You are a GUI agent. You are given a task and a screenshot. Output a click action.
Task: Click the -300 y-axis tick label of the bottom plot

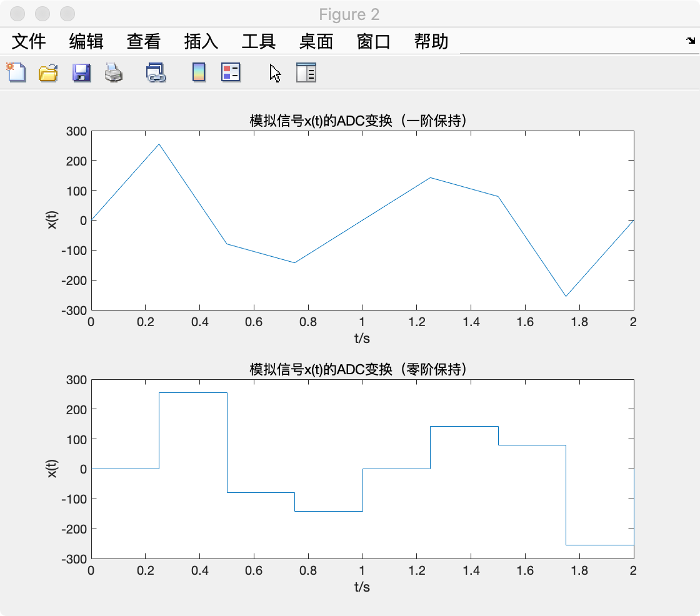[74, 559]
